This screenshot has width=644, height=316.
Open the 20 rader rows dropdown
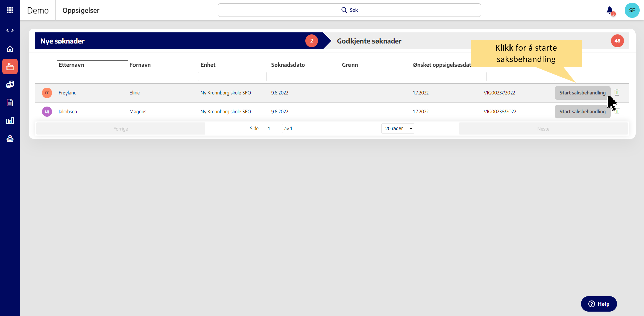(x=397, y=129)
